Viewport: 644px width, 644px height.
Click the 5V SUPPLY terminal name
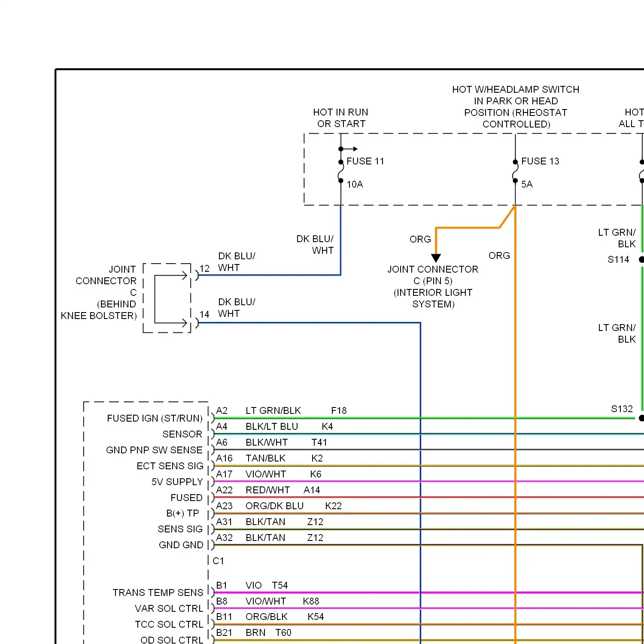177,482
